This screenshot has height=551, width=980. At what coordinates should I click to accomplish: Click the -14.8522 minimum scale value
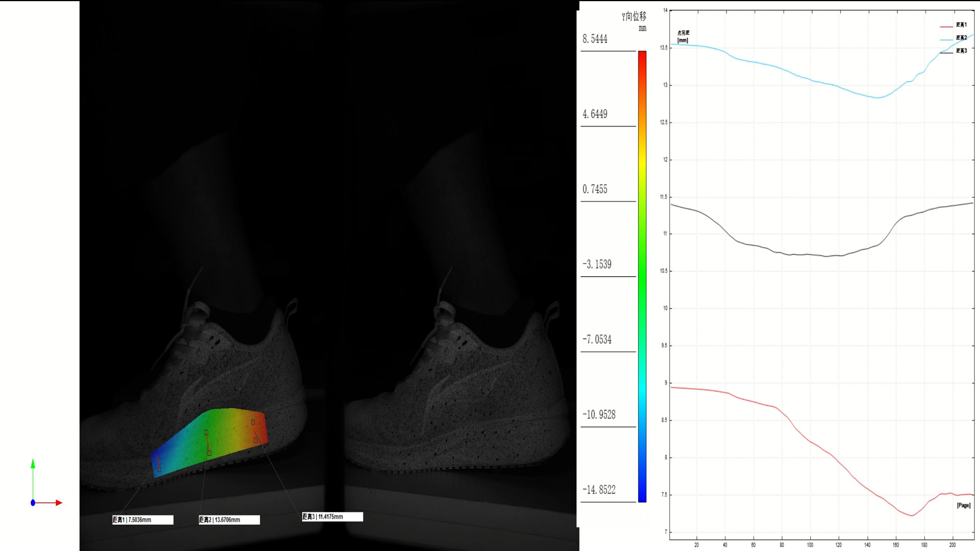click(x=599, y=490)
